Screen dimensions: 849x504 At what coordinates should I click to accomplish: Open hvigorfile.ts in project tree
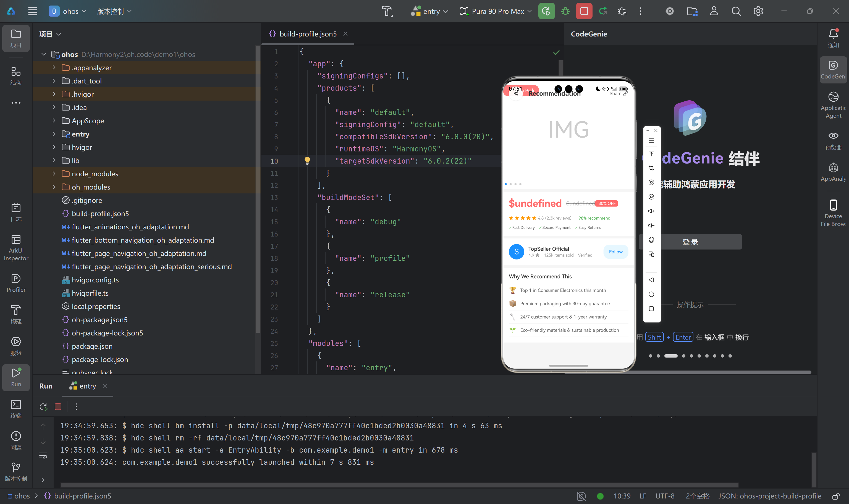90,293
